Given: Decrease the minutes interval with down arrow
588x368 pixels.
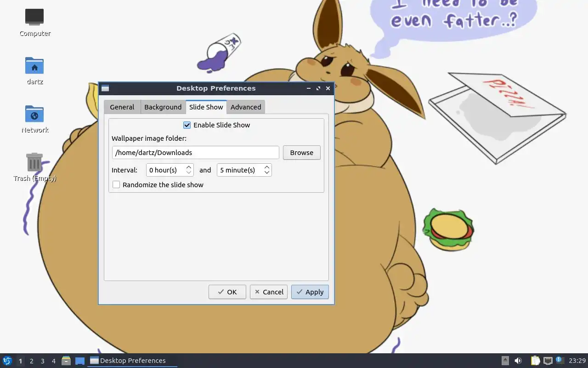Looking at the screenshot, I should click(267, 173).
